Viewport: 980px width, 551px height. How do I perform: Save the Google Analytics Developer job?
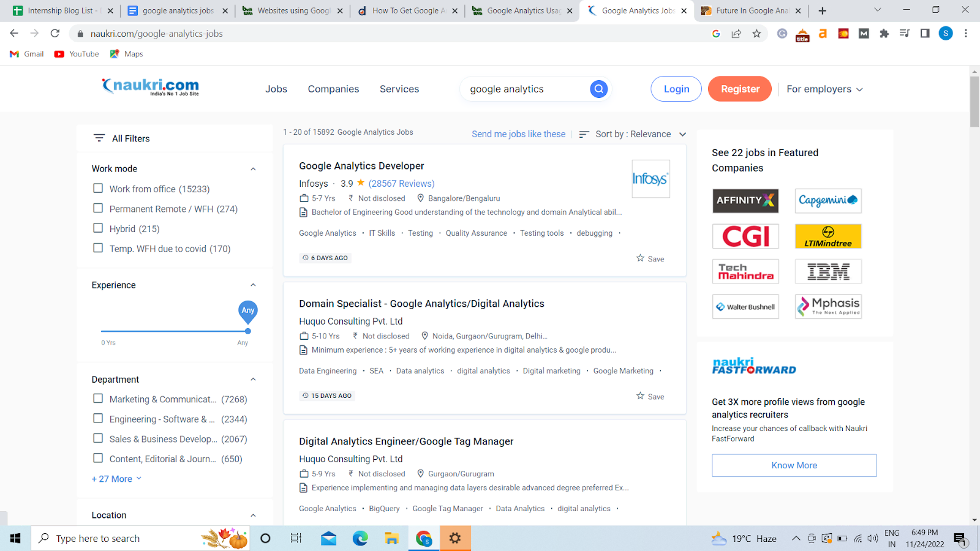(x=649, y=258)
